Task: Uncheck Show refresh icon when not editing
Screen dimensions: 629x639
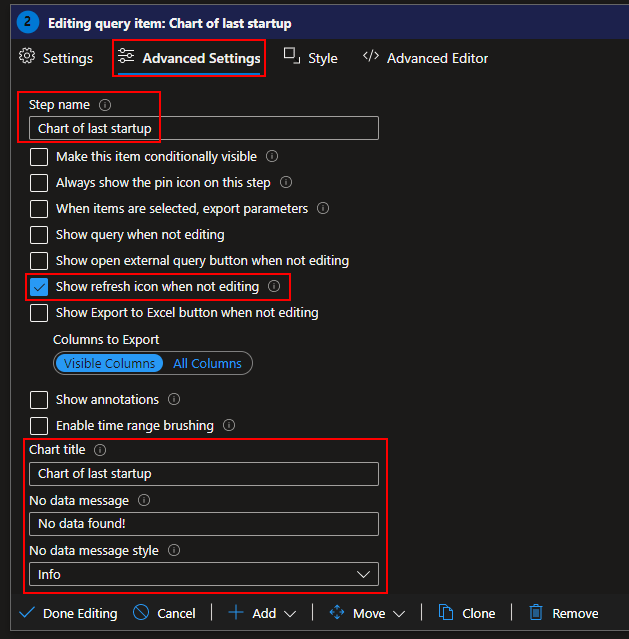Action: 39,287
